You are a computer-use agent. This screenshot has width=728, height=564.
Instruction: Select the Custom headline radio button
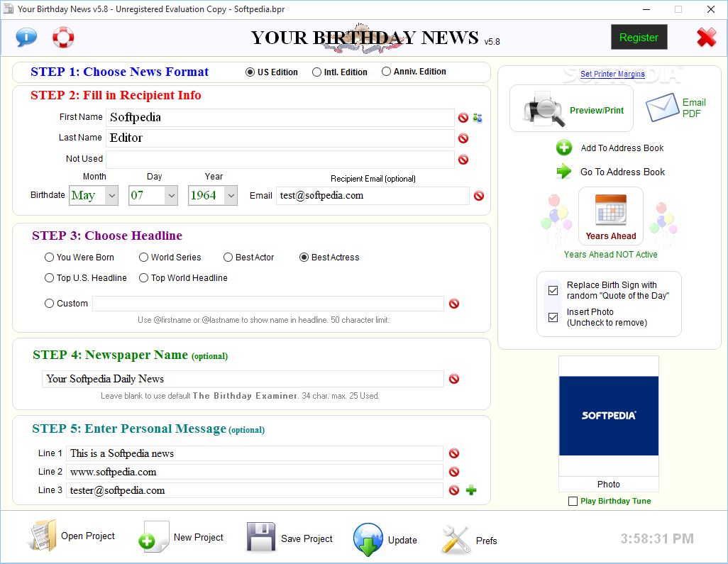[x=49, y=303]
